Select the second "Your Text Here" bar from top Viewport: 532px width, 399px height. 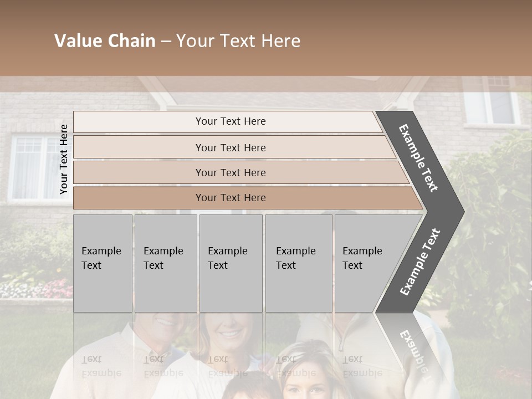click(230, 147)
